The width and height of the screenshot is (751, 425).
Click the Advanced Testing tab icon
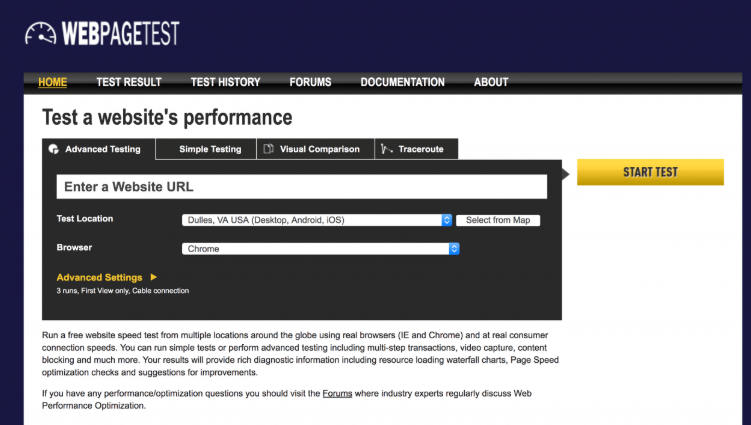54,149
